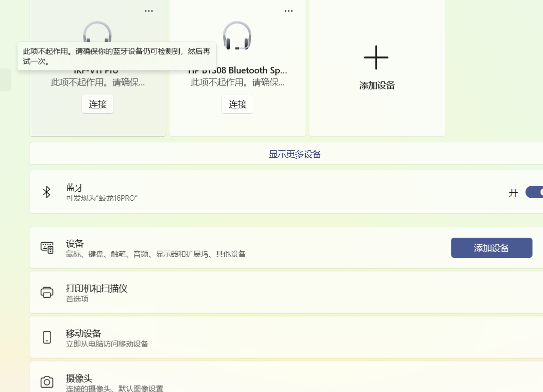Click the 显示更多设备 link
Image resolution: width=543 pixels, height=392 pixels.
pos(295,154)
